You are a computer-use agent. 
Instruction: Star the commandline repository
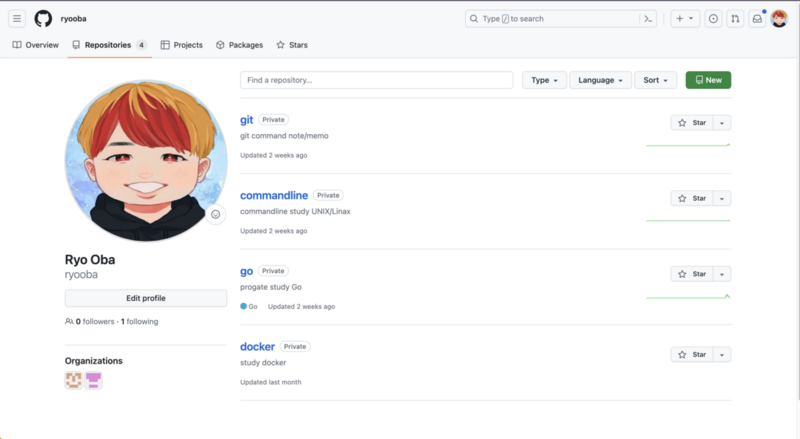(x=691, y=198)
